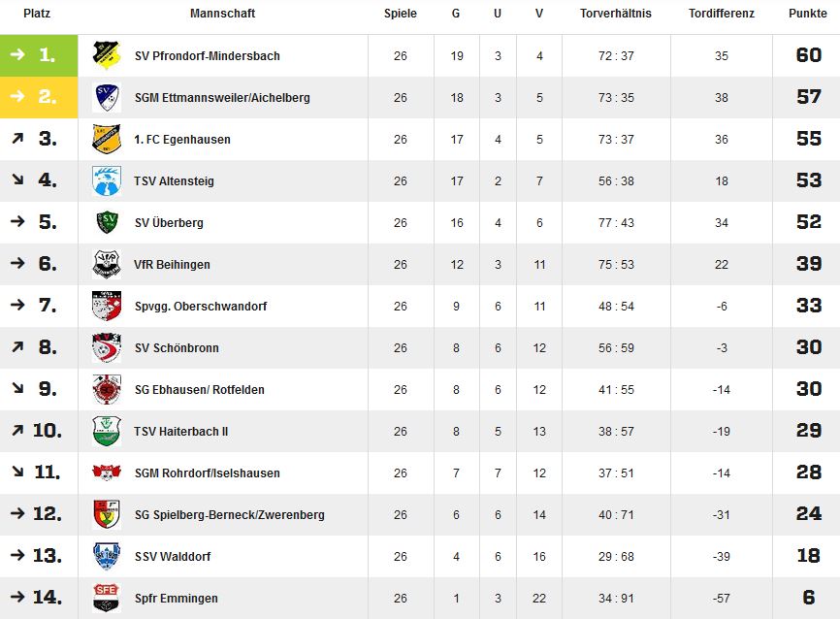Click the TSV Altensteig club emblem
Screen dimensions: 840x619
pos(106,181)
